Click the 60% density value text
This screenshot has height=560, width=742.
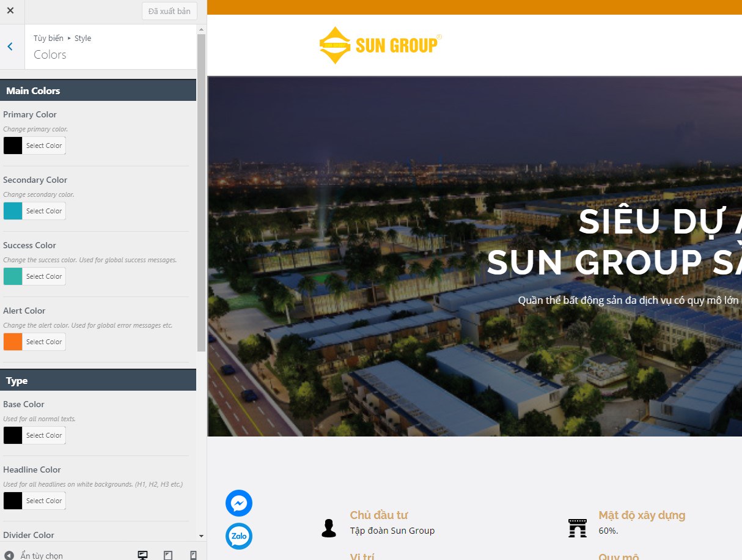pyautogui.click(x=608, y=531)
